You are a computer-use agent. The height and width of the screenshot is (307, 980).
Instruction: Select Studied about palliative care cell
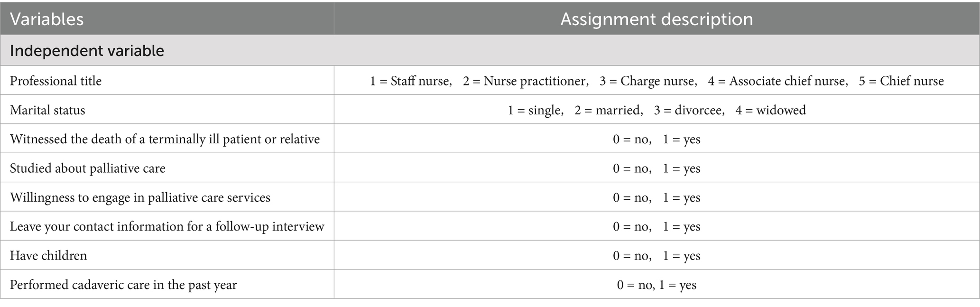[87, 168]
